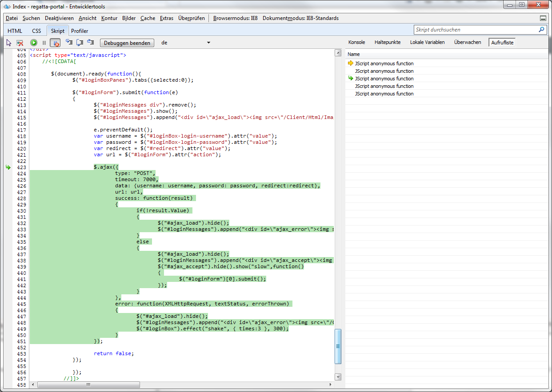
Task: Switch to the Haltepunkte panel
Action: pos(387,42)
